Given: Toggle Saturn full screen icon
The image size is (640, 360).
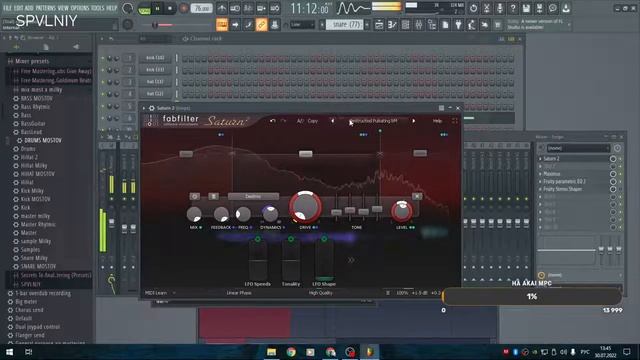Looking at the screenshot, I should point(455,121).
